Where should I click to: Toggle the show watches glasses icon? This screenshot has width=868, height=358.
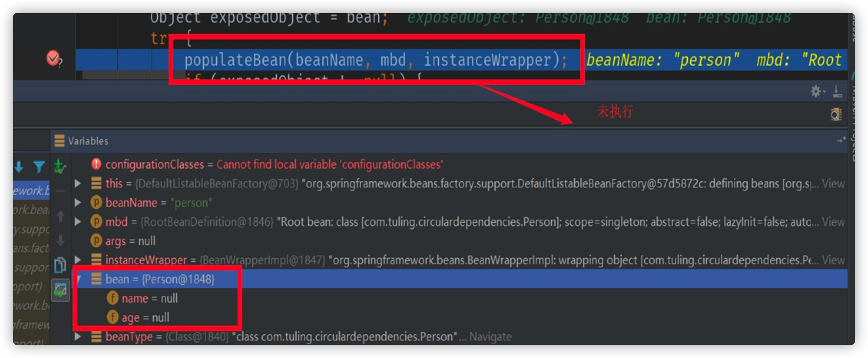tap(60, 290)
